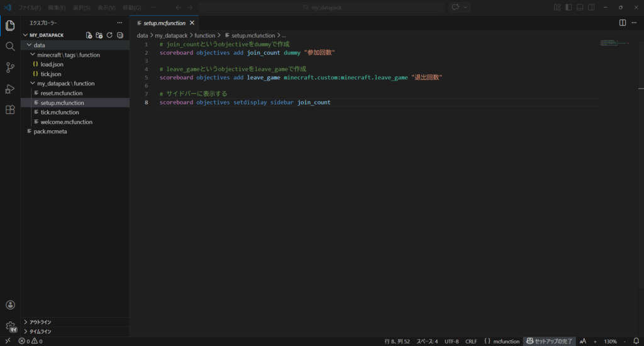
Task: Open the Selection menu
Action: point(81,8)
